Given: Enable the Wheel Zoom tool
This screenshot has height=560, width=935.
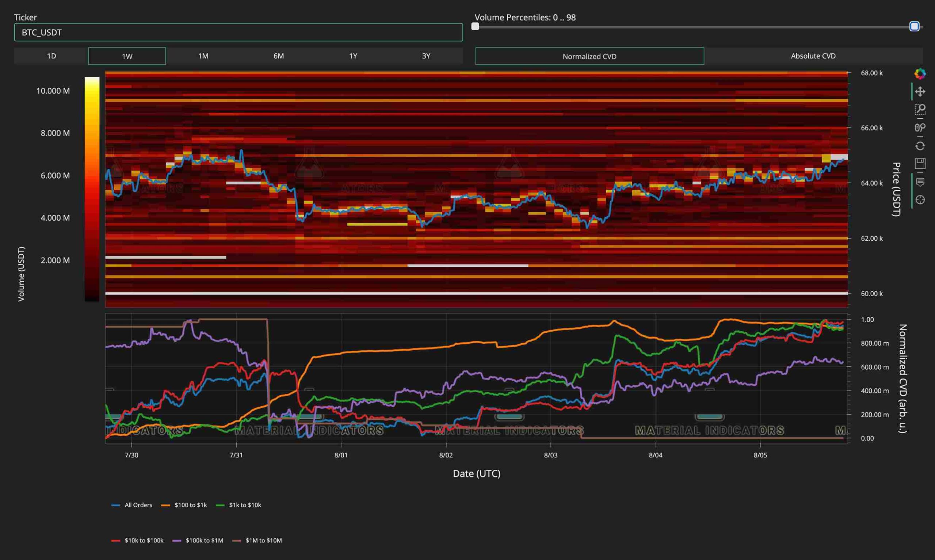Looking at the screenshot, I should point(920,127).
